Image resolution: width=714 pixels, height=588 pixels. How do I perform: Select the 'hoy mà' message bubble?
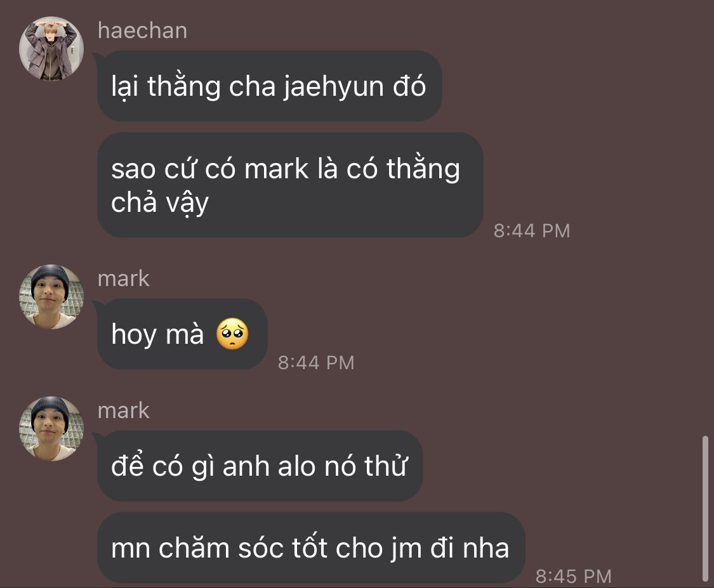click(182, 334)
